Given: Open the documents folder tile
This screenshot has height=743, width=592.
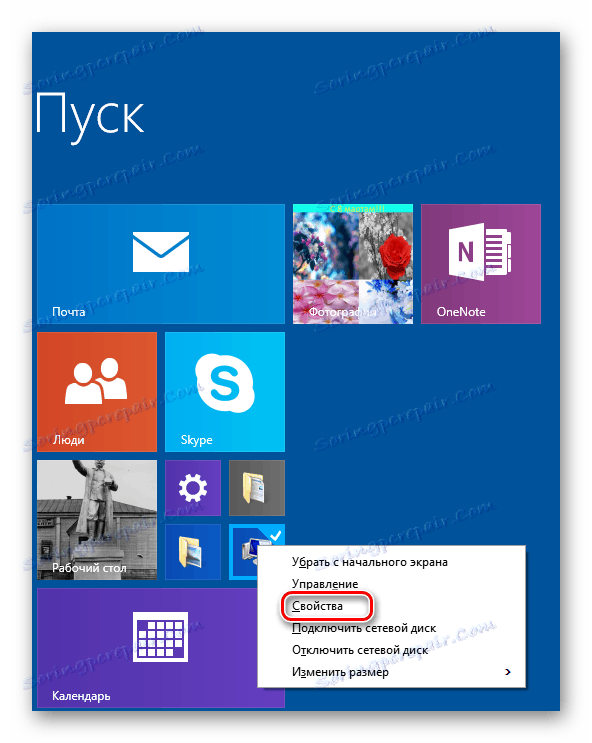Looking at the screenshot, I should click(256, 488).
